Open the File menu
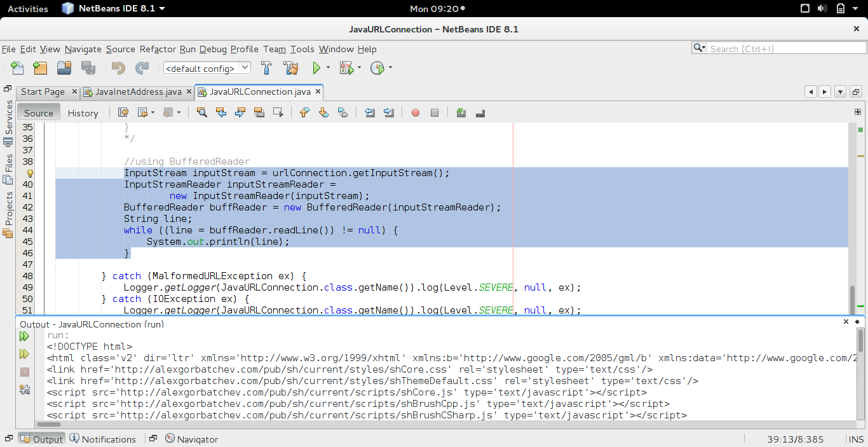This screenshot has width=868, height=447. (9, 49)
